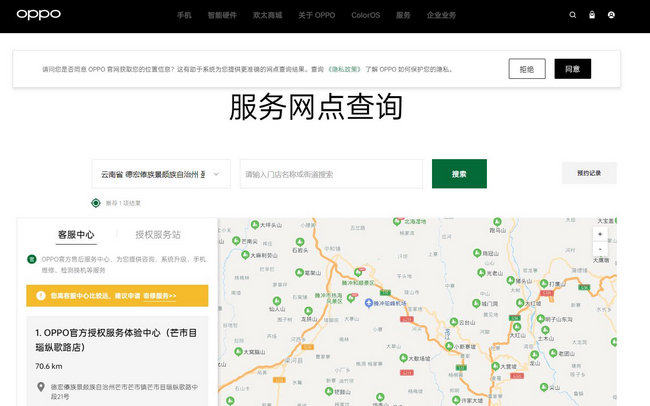650x406 pixels.
Task: Open the 智能硬件 menu
Action: click(x=222, y=15)
